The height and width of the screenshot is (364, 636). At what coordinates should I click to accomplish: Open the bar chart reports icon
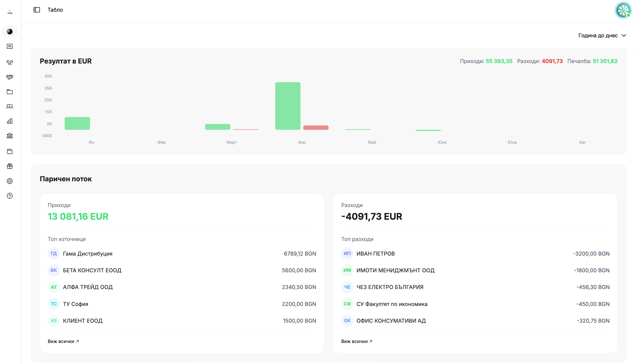10,121
